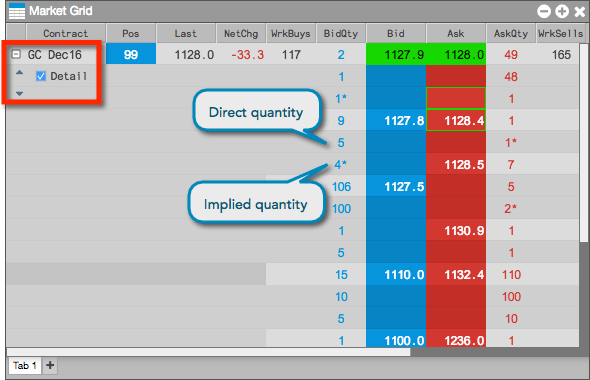Image resolution: width=590 pixels, height=380 pixels.
Task: Click the down arrow below Detail
Action: pyautogui.click(x=20, y=93)
